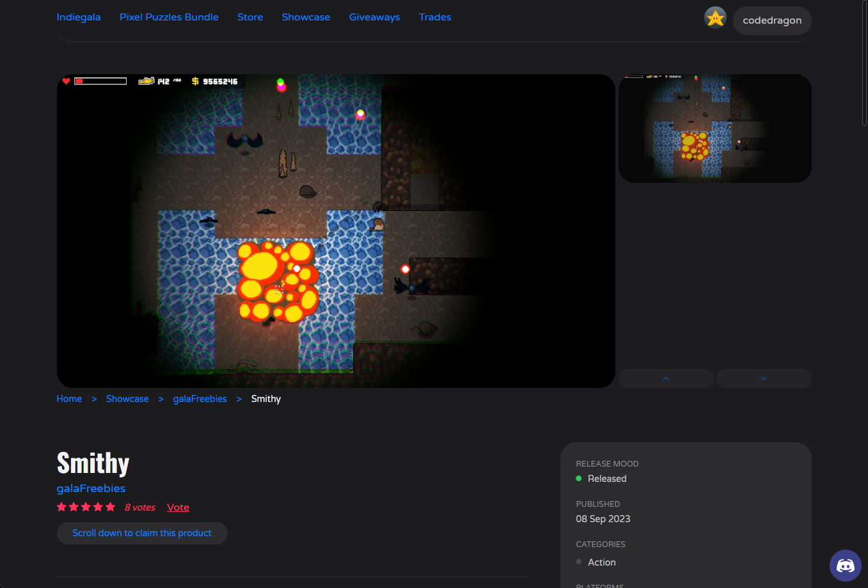Open the Indiegala home link
Image resolution: width=868 pixels, height=588 pixels.
click(x=78, y=17)
